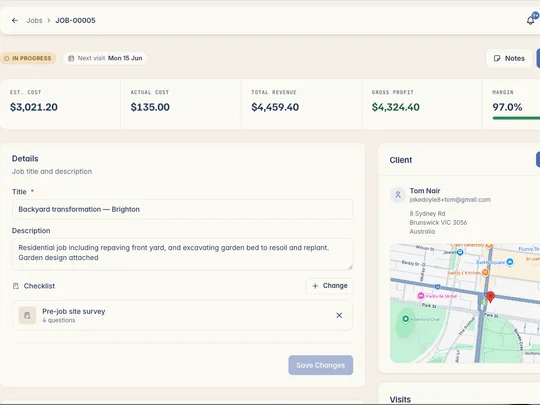Click the Checklist clipboard icon
The image size is (540, 405).
point(16,286)
